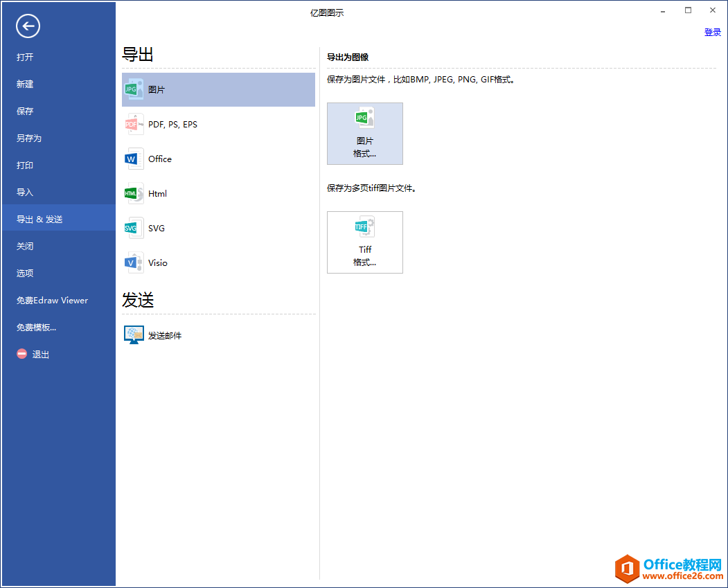The width and height of the screenshot is (728, 588).
Task: Select the Html export icon
Action: [134, 193]
